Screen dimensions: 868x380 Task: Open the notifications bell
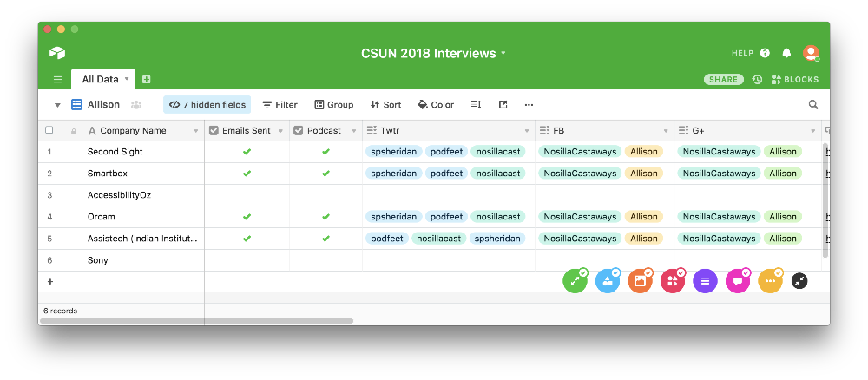[x=786, y=53]
